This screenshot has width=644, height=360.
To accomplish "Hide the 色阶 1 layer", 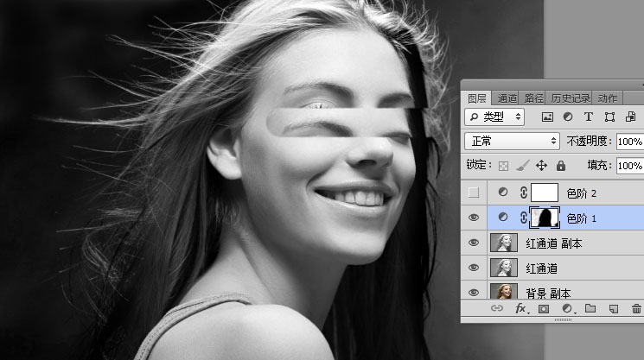I will click(x=474, y=218).
